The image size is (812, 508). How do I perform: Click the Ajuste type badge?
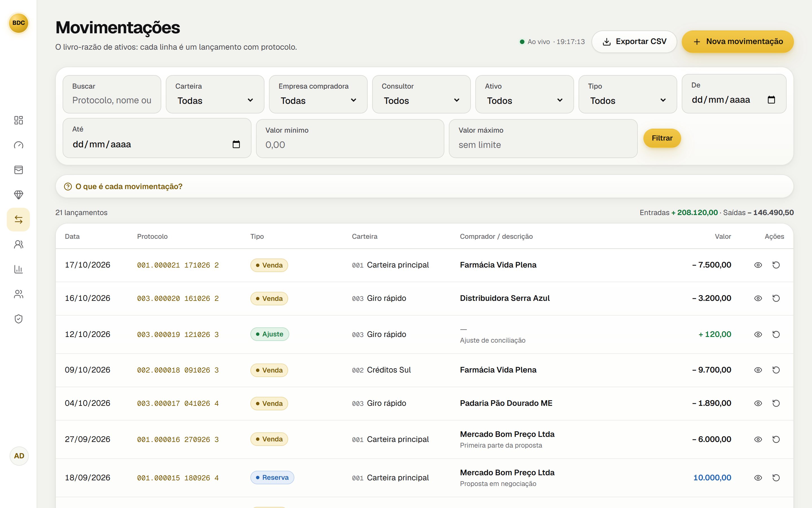tap(270, 334)
